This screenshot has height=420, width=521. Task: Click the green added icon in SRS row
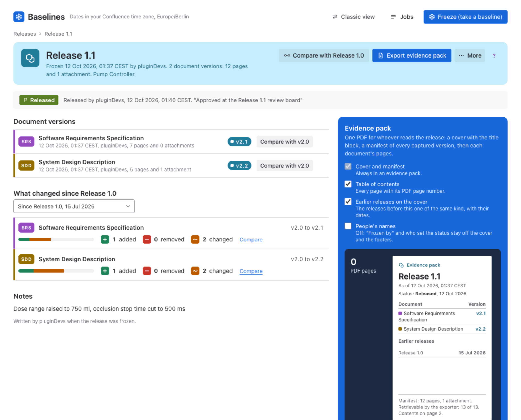click(105, 240)
